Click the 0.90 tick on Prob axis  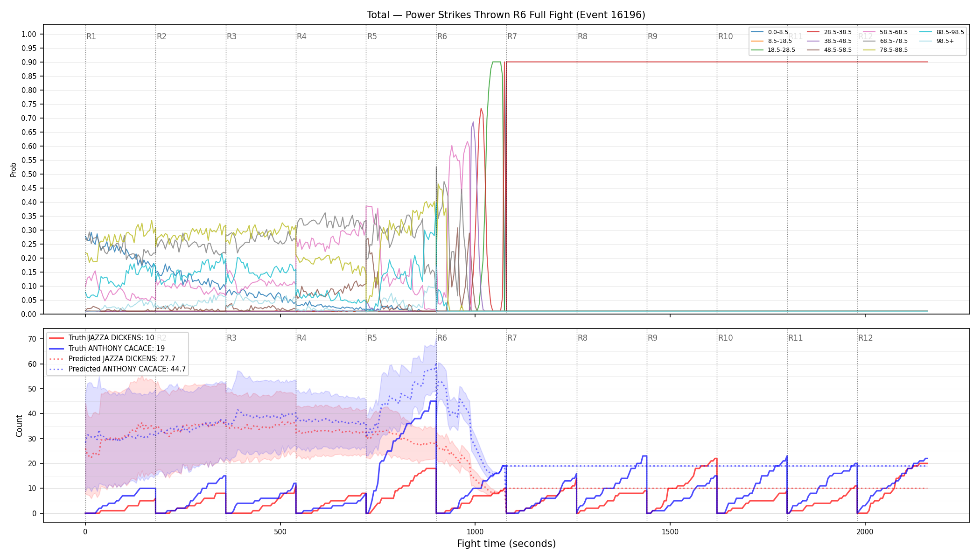tap(29, 62)
